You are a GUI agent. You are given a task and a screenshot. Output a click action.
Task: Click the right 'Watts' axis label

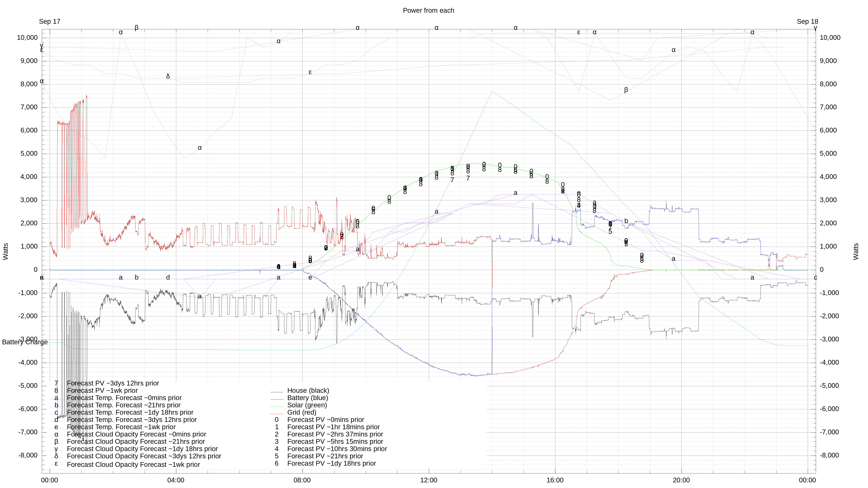click(x=856, y=251)
